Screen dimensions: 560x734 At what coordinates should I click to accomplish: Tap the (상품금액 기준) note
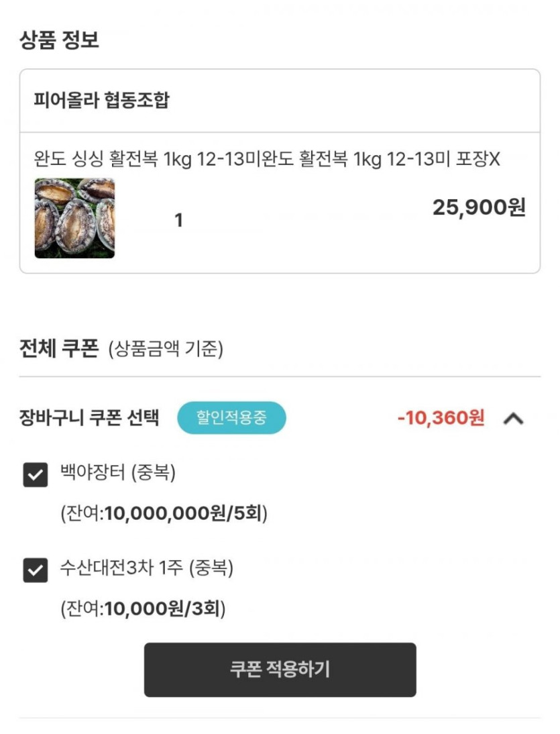166,350
